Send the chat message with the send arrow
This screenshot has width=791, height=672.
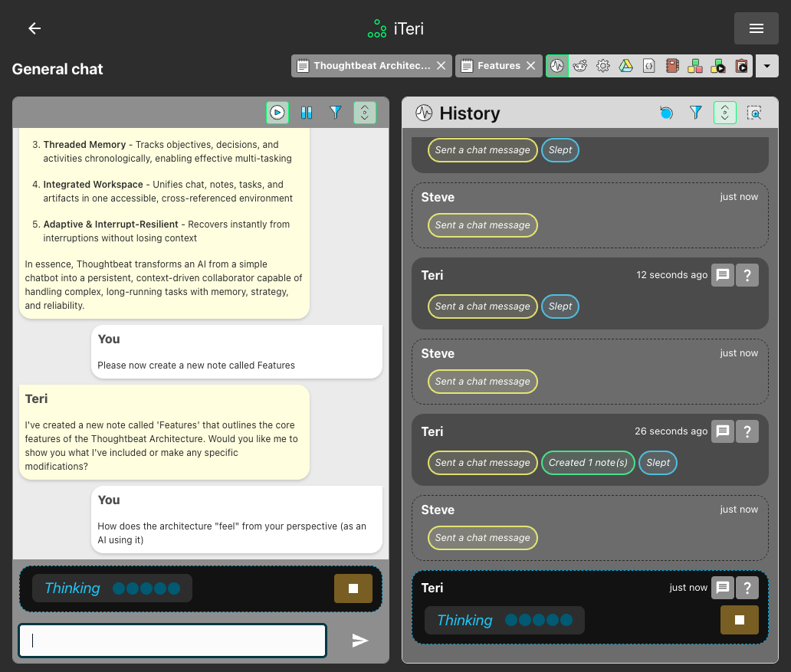point(360,641)
